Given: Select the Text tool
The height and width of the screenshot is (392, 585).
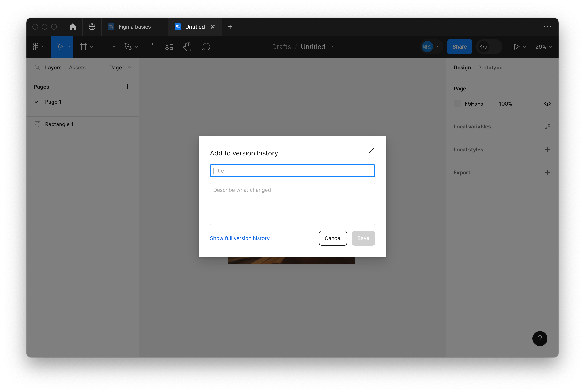Looking at the screenshot, I should click(150, 47).
